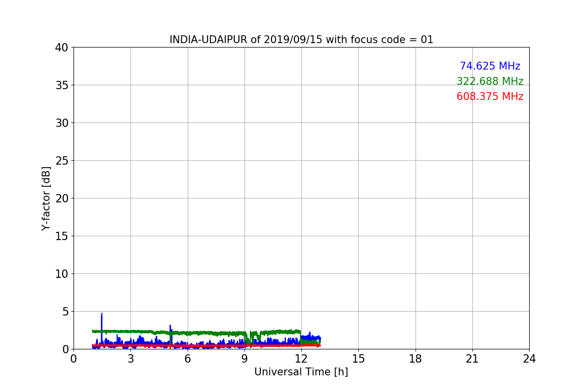The image size is (588, 392).
Task: Click the x-axis tick label 21
Action: click(472, 359)
